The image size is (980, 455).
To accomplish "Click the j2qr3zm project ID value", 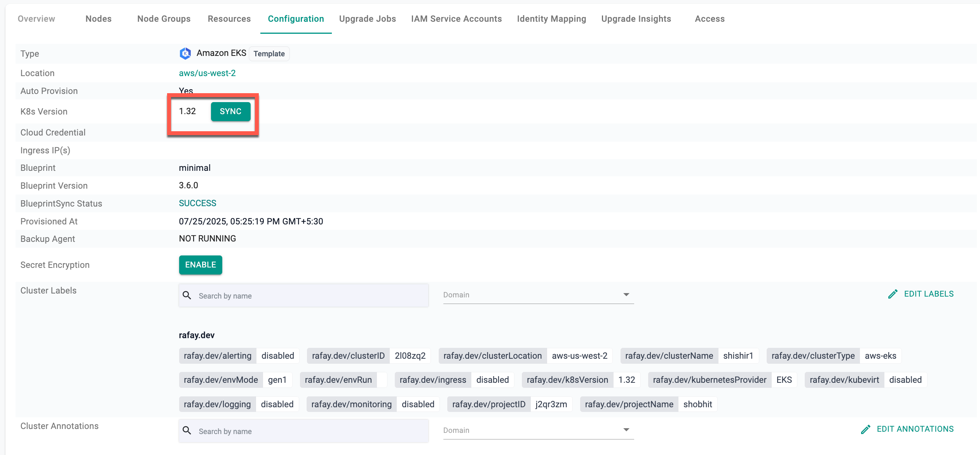I will (x=551, y=404).
